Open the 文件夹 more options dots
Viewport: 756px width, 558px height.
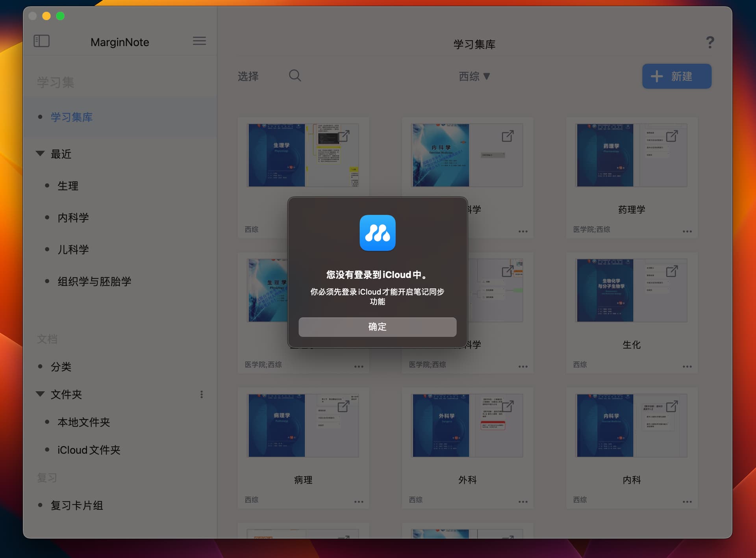[x=202, y=395]
